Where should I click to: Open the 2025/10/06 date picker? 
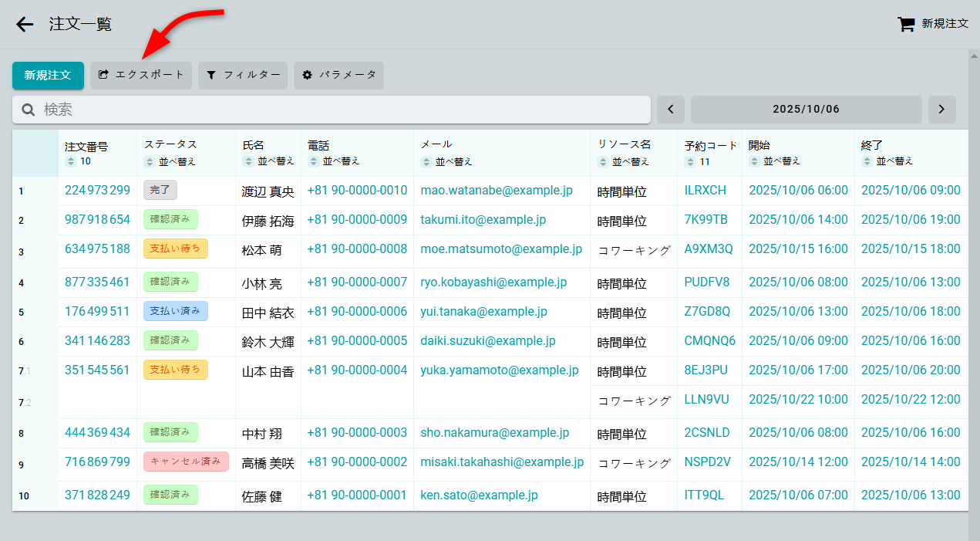click(806, 110)
